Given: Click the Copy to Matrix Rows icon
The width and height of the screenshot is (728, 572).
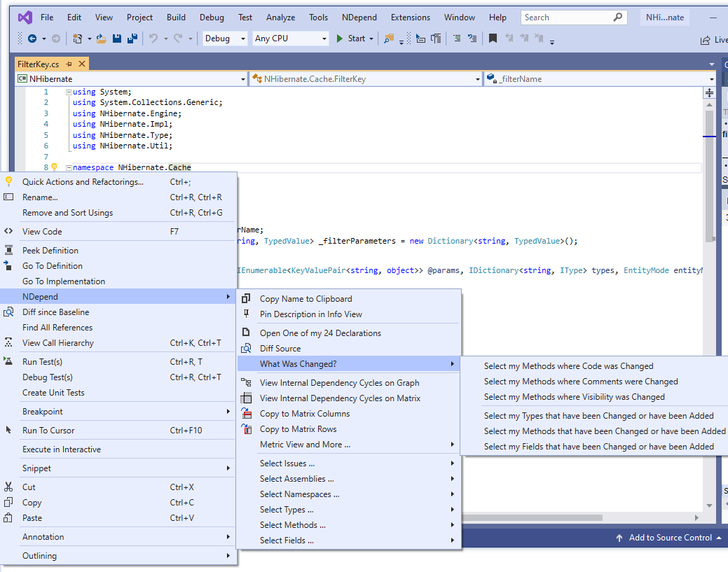Looking at the screenshot, I should (246, 429).
